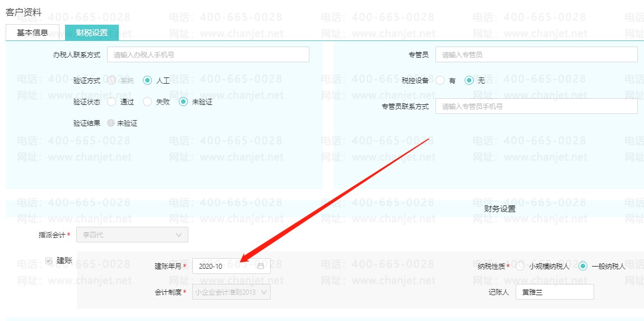Select 小规模纳税人 taxpayer type

[520, 267]
